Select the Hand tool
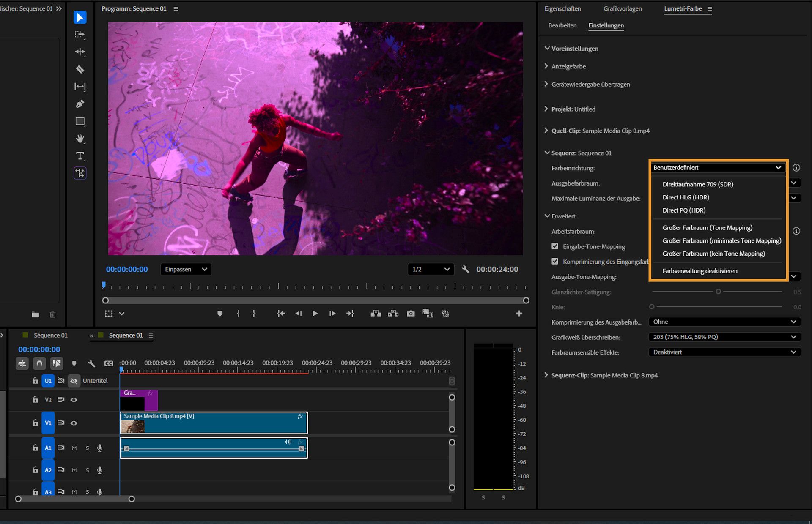Viewport: 812px width, 524px height. (80, 139)
